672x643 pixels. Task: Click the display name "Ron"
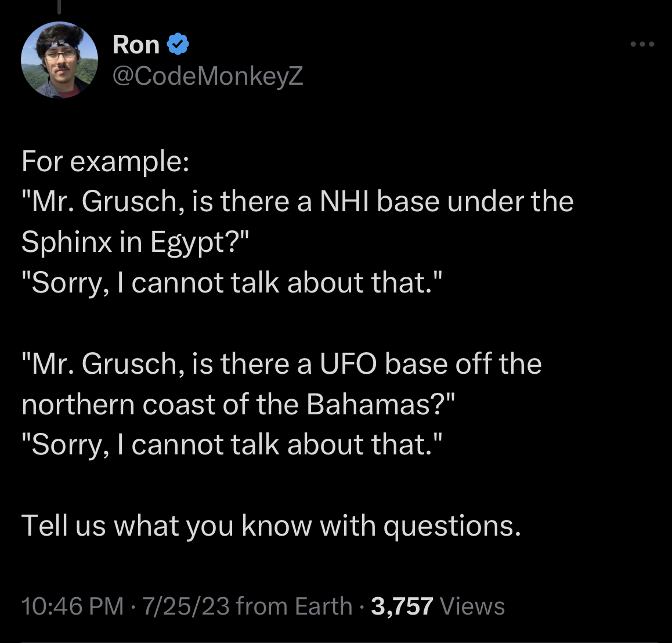coord(136,45)
